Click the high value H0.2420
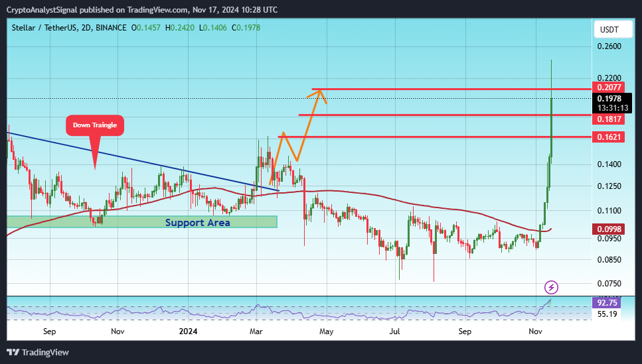This screenshot has height=364, width=642. point(180,28)
